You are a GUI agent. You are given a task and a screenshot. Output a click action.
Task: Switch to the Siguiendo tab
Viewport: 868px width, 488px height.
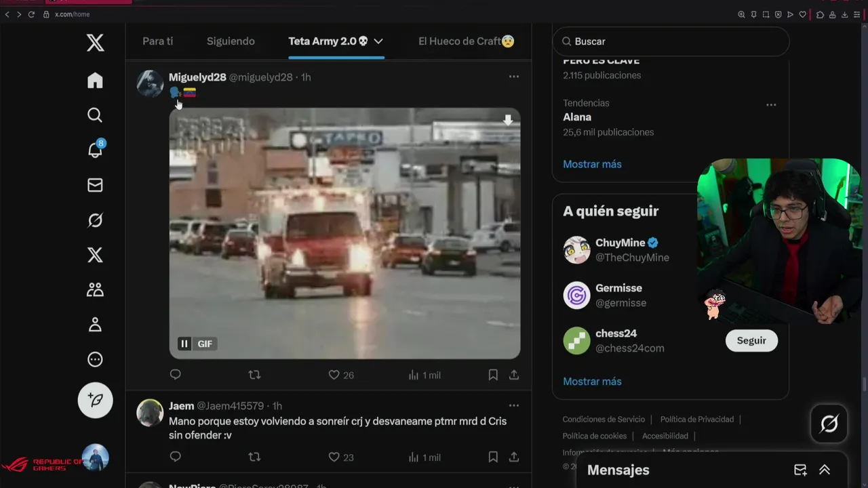(231, 41)
